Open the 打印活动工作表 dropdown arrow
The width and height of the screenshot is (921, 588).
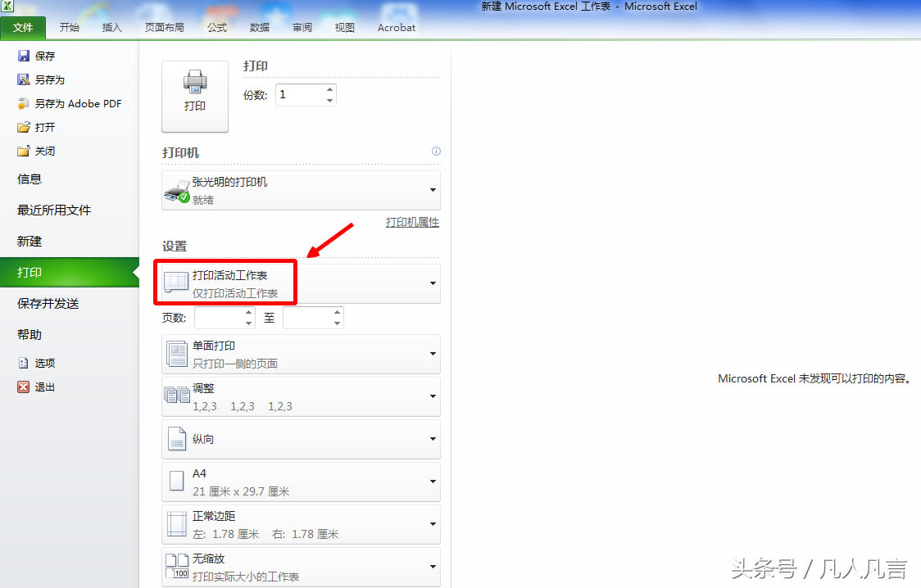[433, 283]
